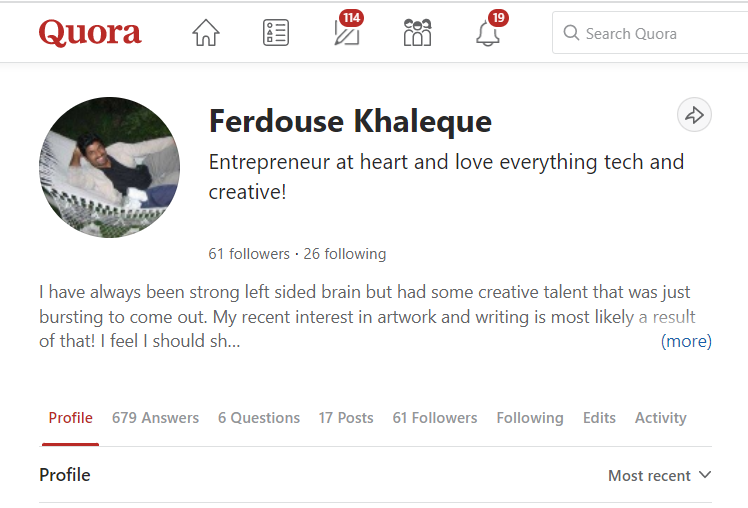Image resolution: width=748 pixels, height=508 pixels.
Task: Expand bio with (more) link
Action: [686, 341]
